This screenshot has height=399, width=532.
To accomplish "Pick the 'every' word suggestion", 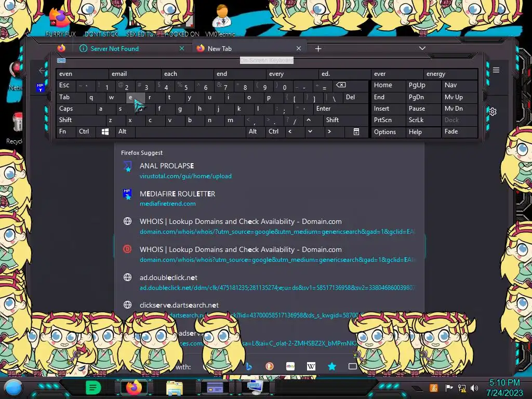I will (x=292, y=74).
